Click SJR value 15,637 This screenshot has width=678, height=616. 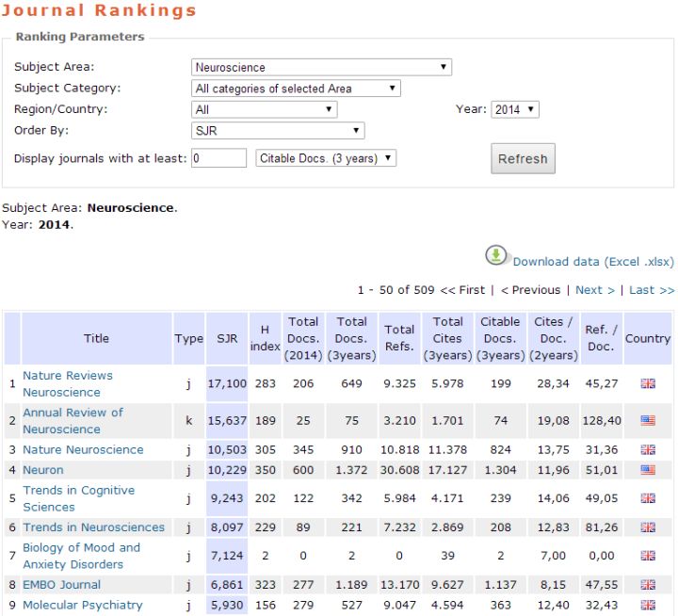(x=227, y=420)
